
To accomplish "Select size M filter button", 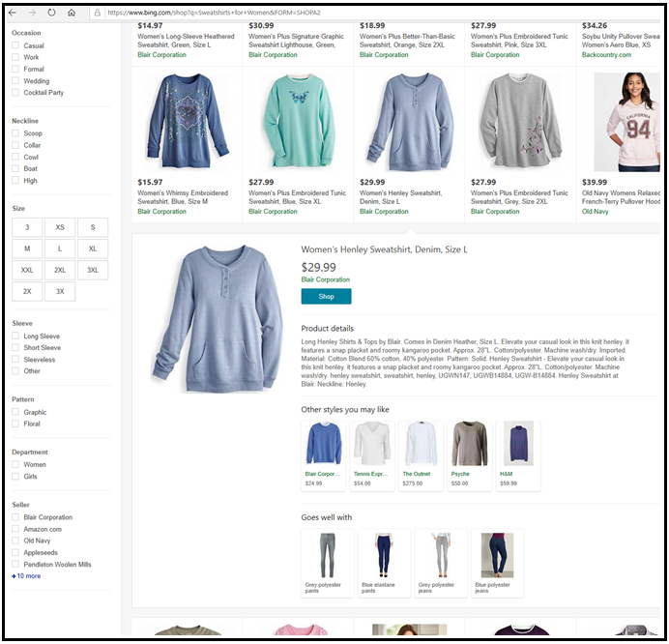I will pos(27,249).
